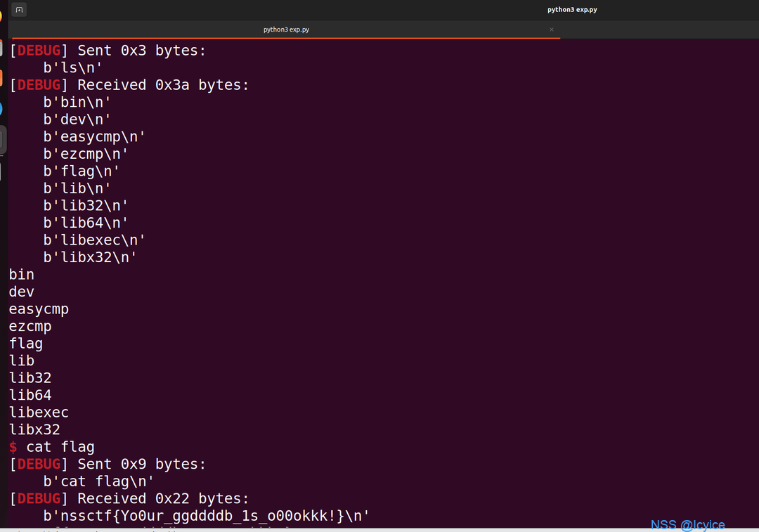The width and height of the screenshot is (759, 532).
Task: Open the NSS @Icyice watermark link
Action: tap(687, 525)
